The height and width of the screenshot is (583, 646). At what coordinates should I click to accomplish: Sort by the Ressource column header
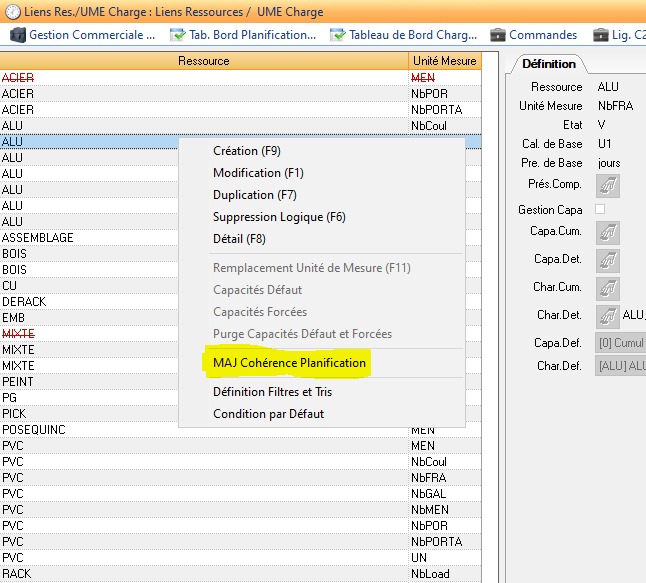coord(203,61)
